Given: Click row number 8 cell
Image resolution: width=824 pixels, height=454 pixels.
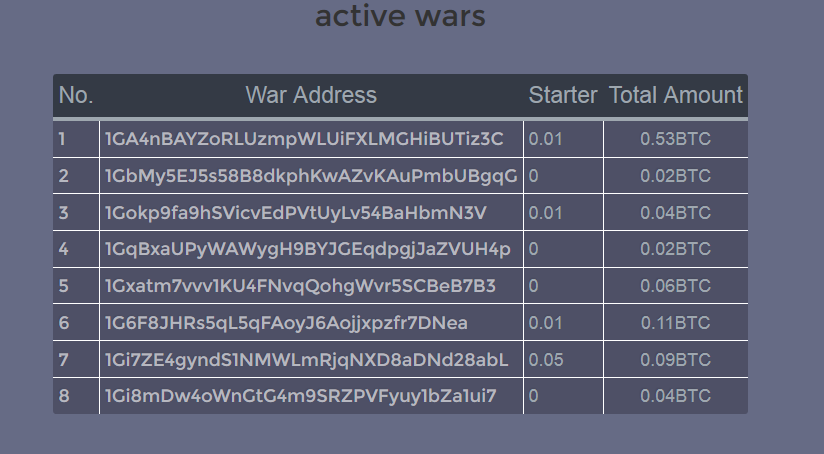Looking at the screenshot, I should 76,396.
